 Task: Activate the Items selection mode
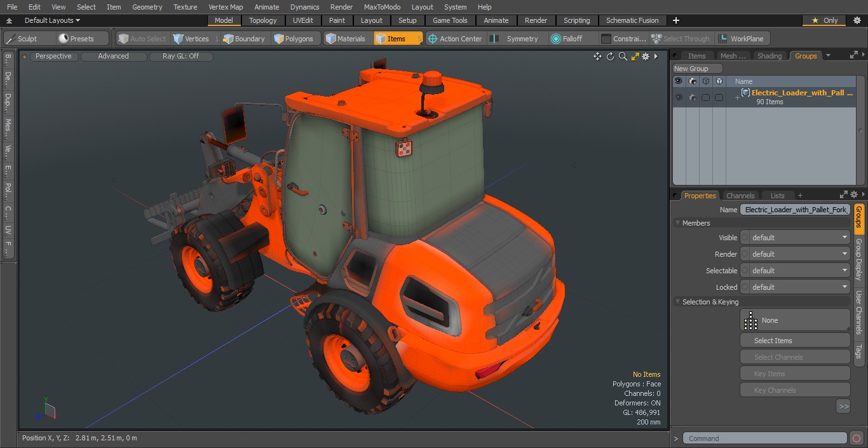(x=398, y=39)
